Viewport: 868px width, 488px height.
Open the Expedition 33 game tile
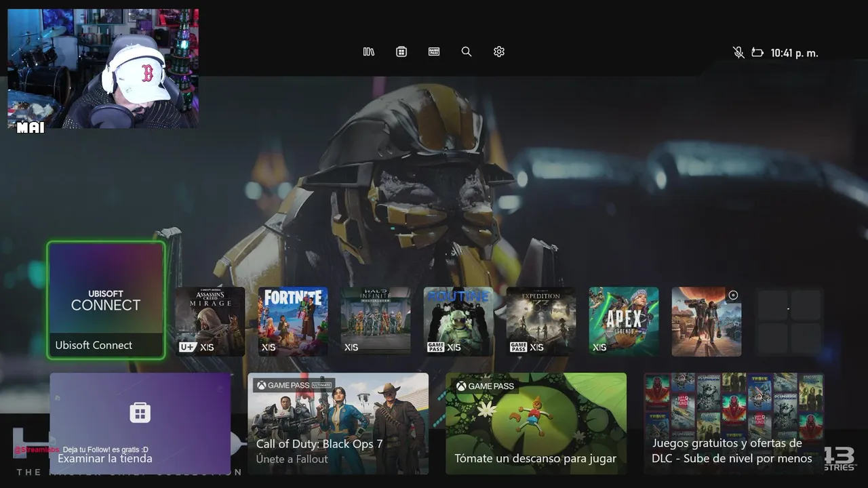(541, 321)
